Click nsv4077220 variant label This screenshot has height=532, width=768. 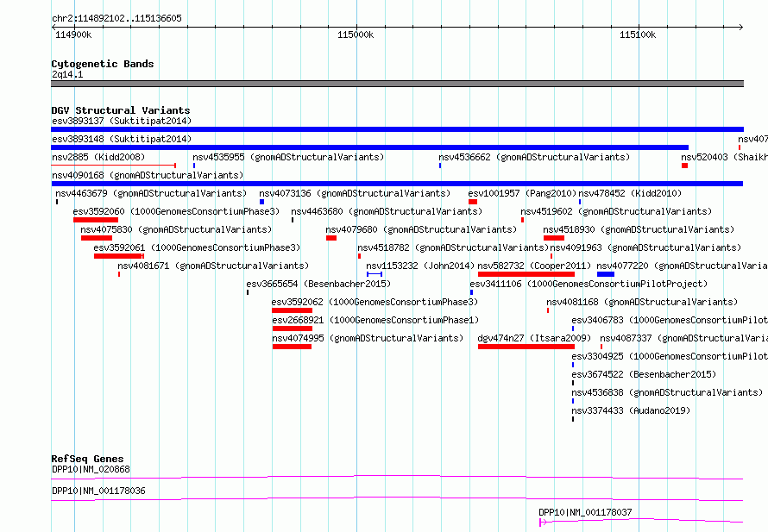pos(682,266)
